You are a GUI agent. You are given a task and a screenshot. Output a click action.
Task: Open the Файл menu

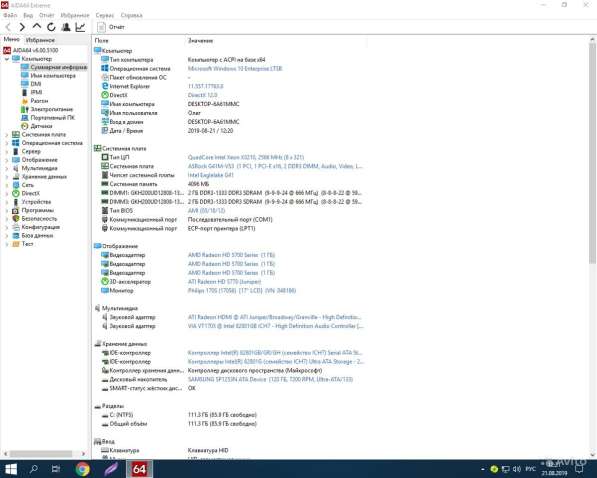[x=10, y=15]
